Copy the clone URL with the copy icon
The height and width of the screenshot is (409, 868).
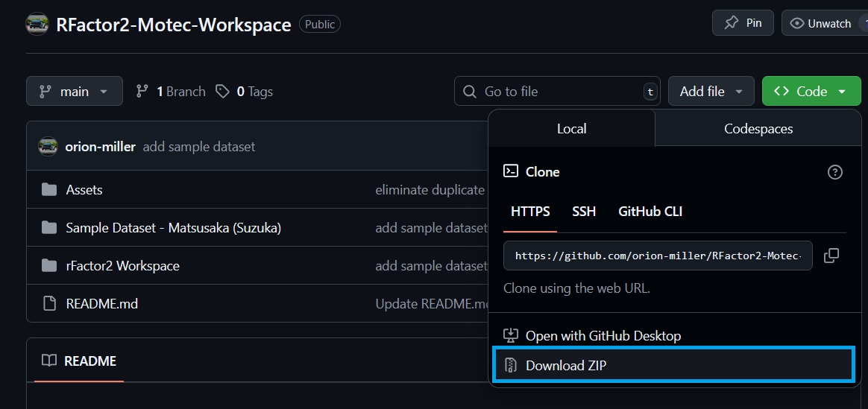[x=831, y=256]
